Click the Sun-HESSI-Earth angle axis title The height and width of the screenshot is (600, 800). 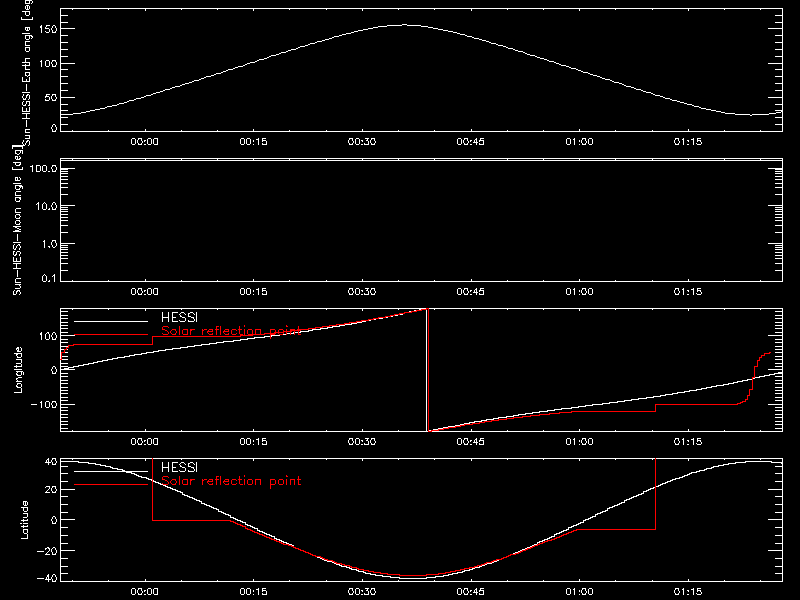(x=27, y=73)
